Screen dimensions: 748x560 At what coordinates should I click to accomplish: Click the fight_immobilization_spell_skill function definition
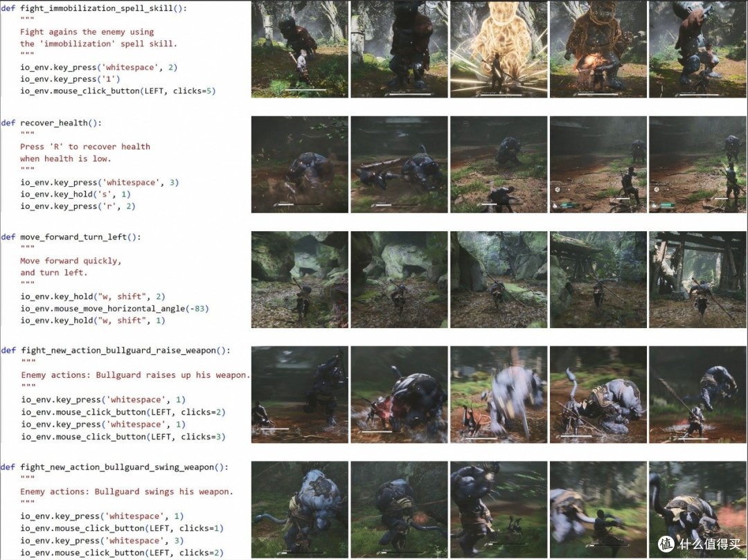[94, 8]
